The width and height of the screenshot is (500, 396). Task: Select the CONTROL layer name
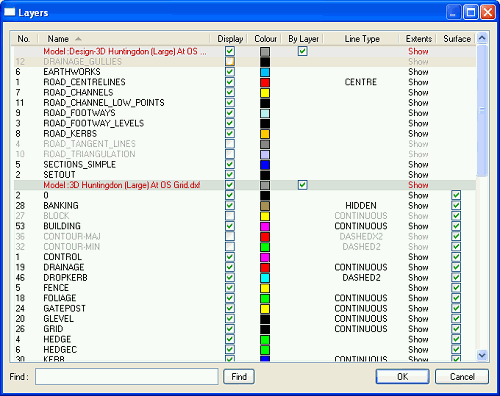tap(63, 257)
